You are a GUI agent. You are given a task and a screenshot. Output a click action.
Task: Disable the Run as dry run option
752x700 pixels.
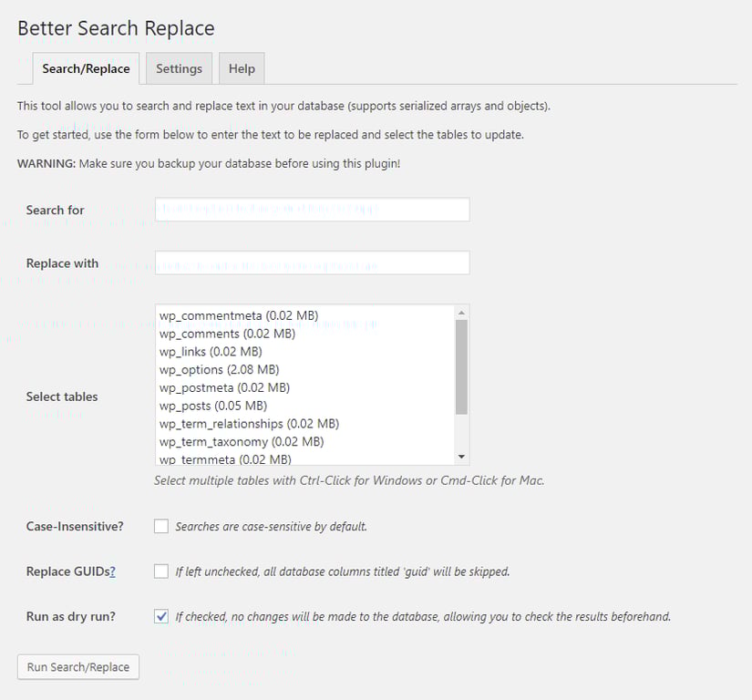[x=160, y=616]
